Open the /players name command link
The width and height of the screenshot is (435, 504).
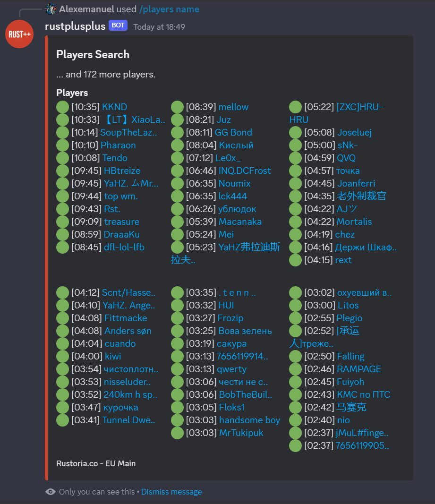[x=169, y=9]
